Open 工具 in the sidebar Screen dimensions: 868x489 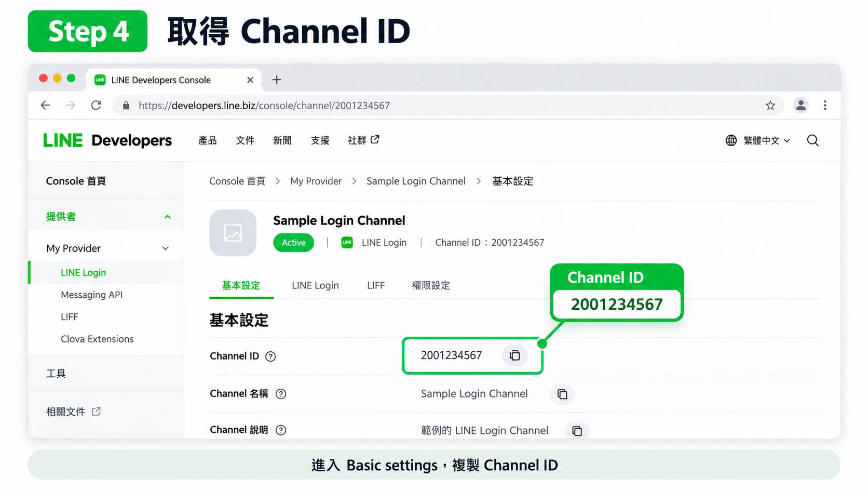56,374
